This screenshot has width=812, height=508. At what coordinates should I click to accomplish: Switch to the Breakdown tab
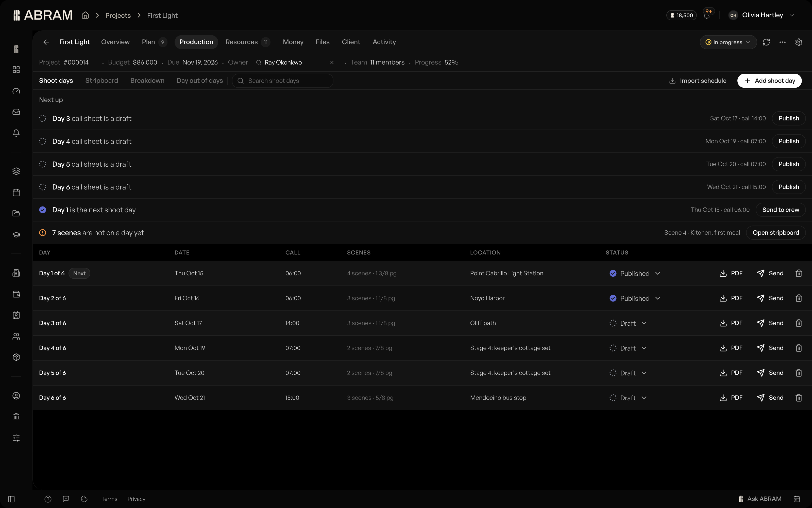pyautogui.click(x=147, y=81)
